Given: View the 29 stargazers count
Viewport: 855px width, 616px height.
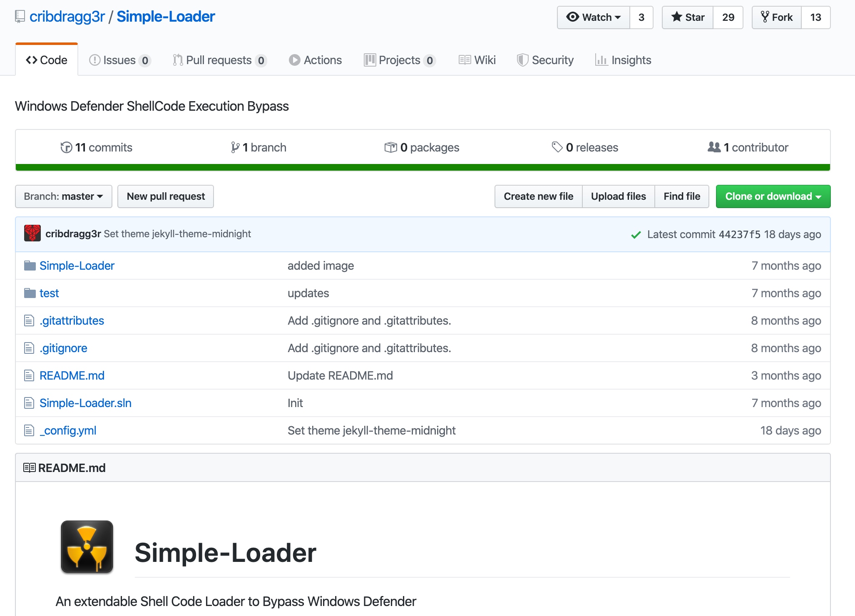Looking at the screenshot, I should 728,17.
